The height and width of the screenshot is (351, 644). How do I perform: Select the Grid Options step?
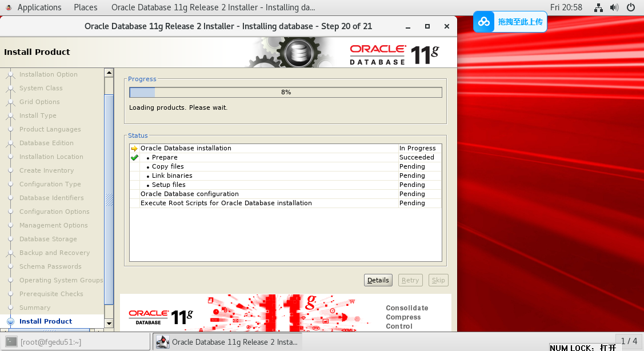click(39, 102)
